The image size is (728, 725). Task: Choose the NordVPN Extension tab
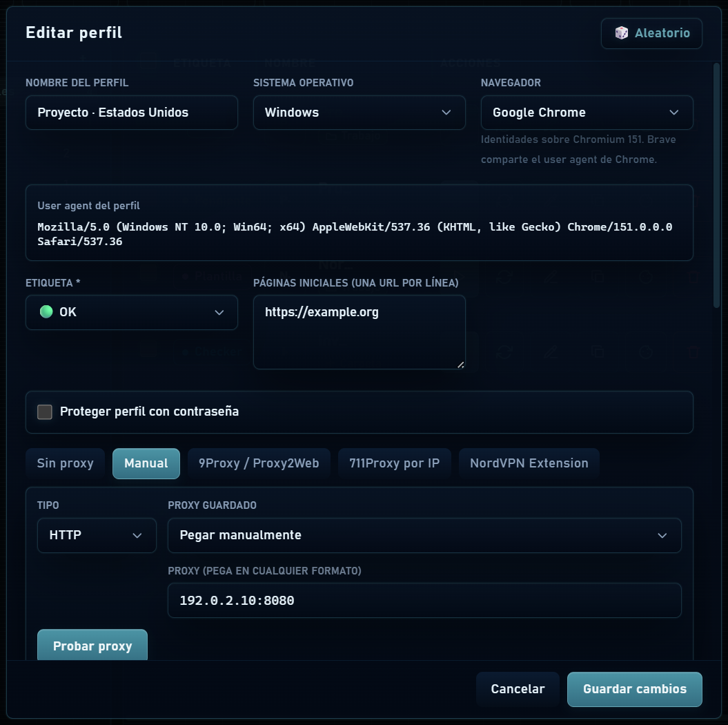[x=529, y=463]
